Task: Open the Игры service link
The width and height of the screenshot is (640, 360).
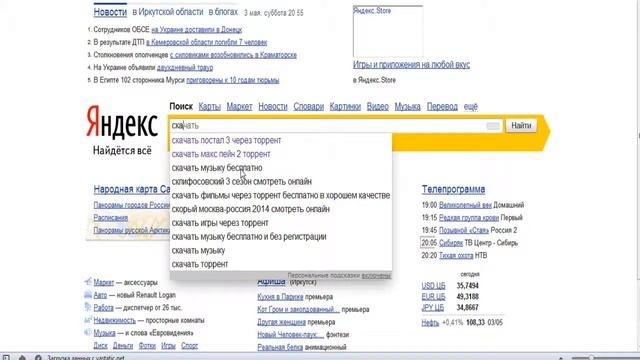Action: (x=168, y=346)
